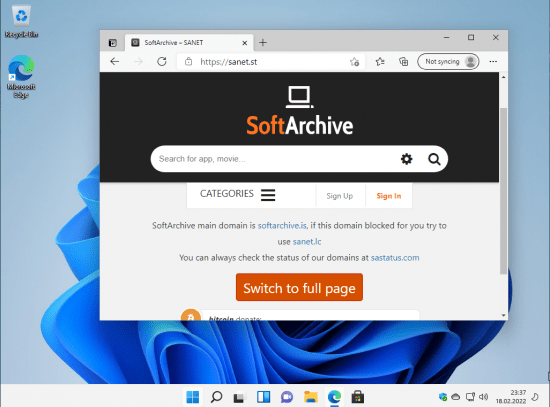Open Collections panel
The width and height of the screenshot is (550, 407).
(x=404, y=62)
